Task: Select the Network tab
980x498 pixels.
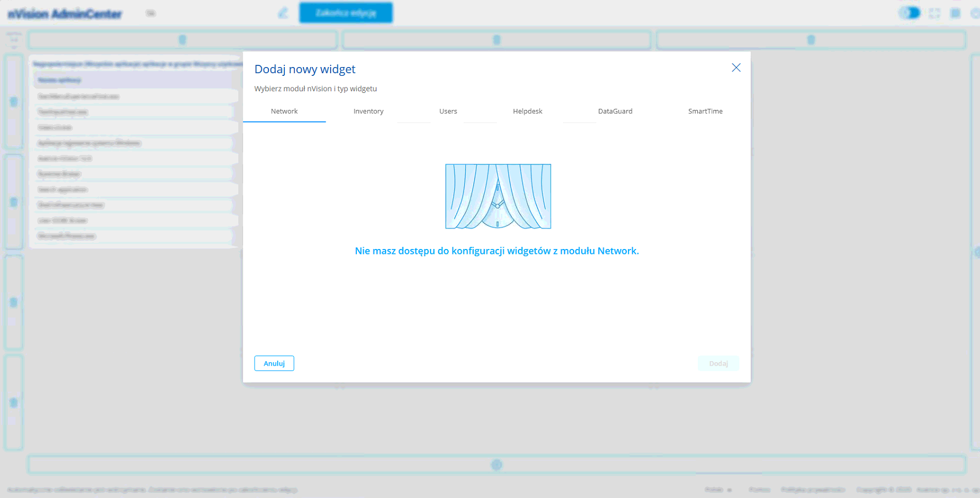Action: [x=284, y=111]
